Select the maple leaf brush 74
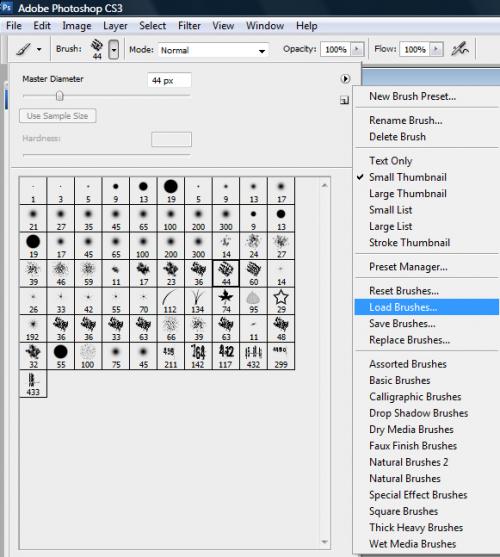Image resolution: width=500 pixels, height=557 pixels. tap(226, 301)
